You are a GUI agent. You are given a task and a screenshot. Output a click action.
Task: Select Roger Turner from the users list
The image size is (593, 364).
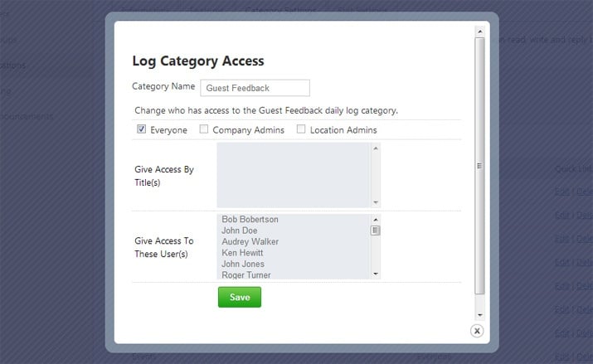[246, 274]
